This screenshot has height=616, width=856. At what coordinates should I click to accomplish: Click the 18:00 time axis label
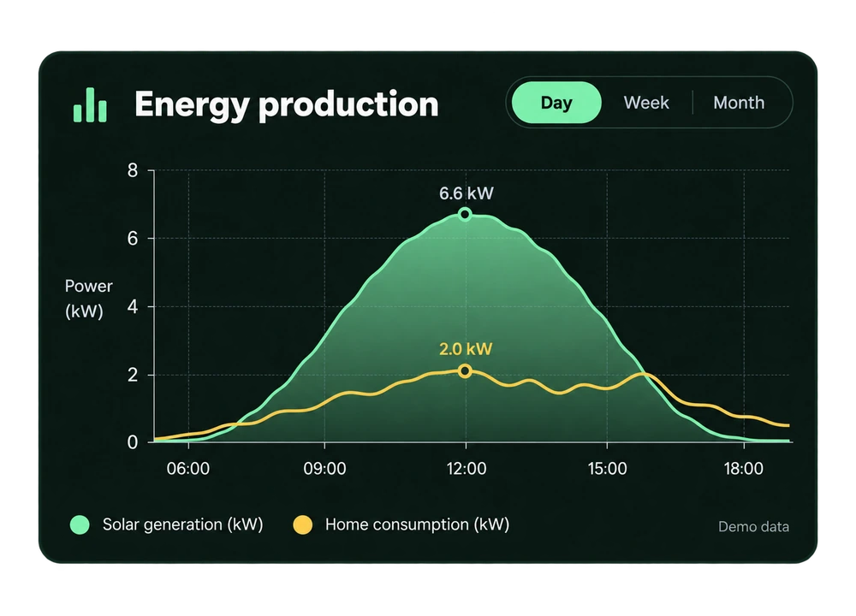[x=744, y=469]
